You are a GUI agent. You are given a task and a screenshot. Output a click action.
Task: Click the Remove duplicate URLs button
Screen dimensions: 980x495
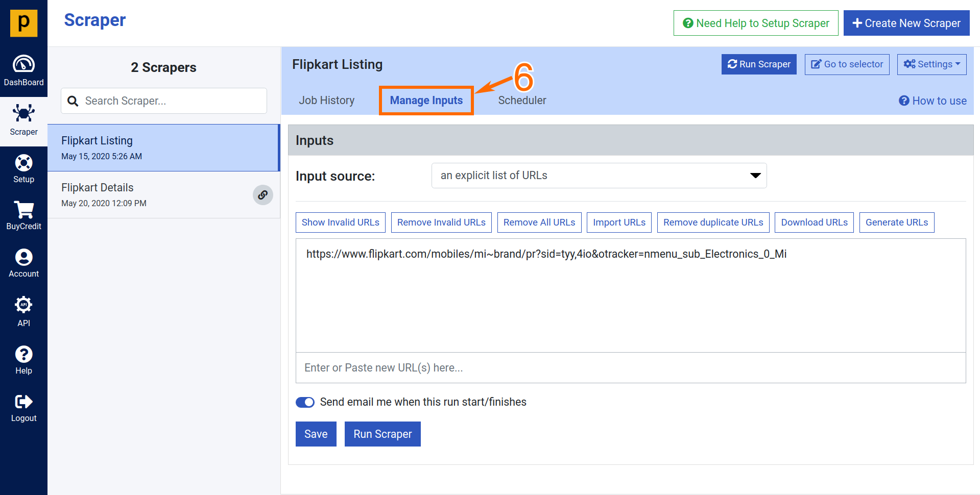(713, 222)
